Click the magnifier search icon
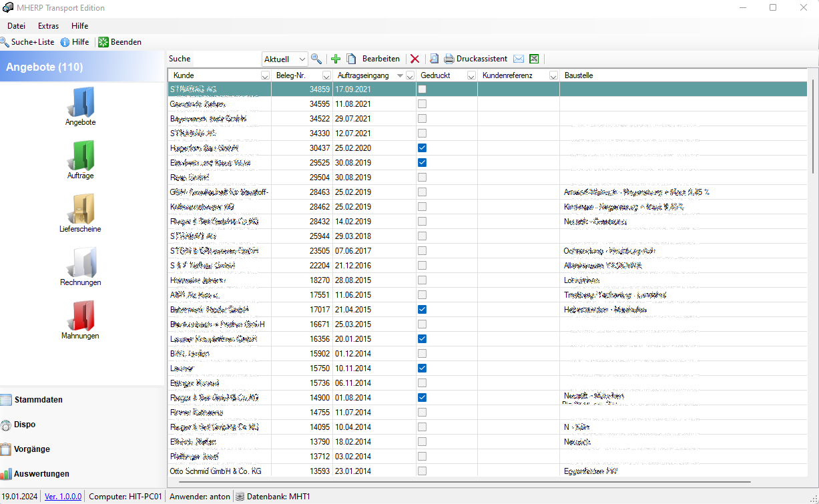The height and width of the screenshot is (504, 819). point(316,59)
